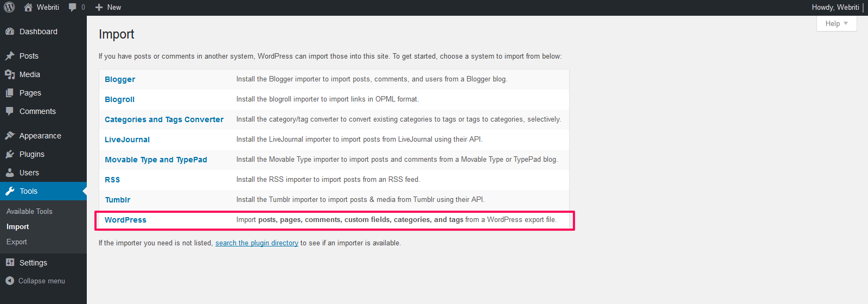Open the Available Tools submenu

(29, 211)
